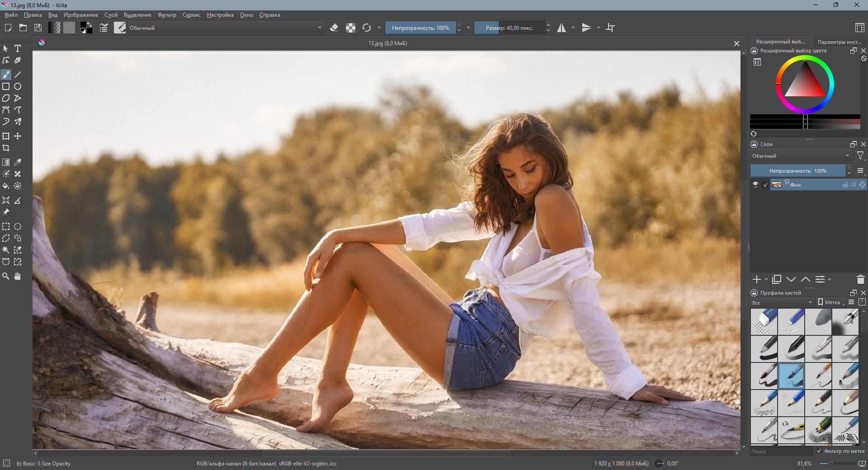
Task: Add a new layer with the plus button
Action: (756, 279)
